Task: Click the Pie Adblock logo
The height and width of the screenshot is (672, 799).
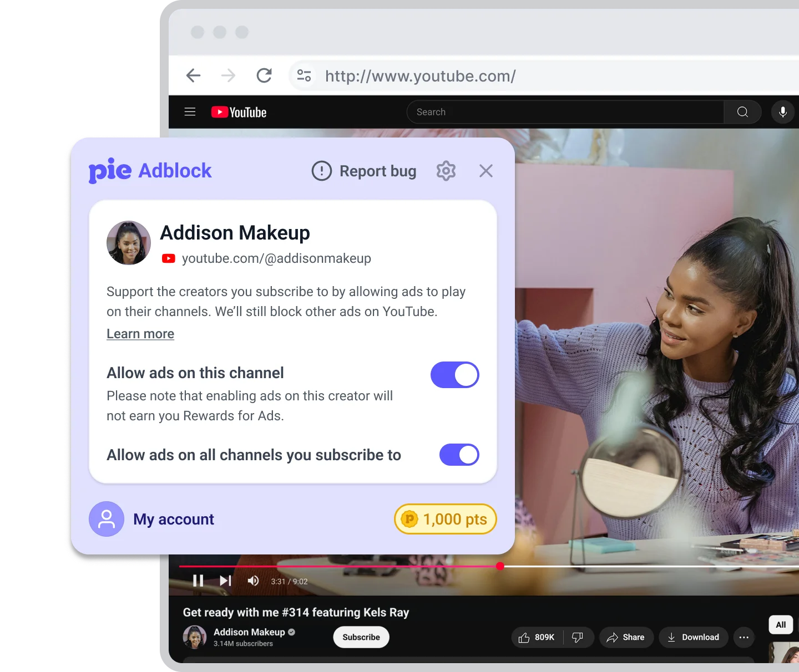Action: 150,170
